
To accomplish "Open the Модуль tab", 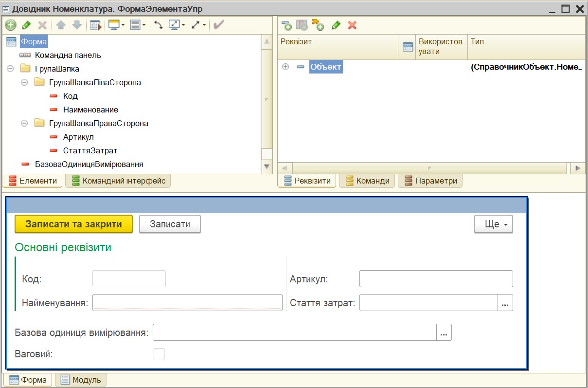I will pyautogui.click(x=81, y=380).
